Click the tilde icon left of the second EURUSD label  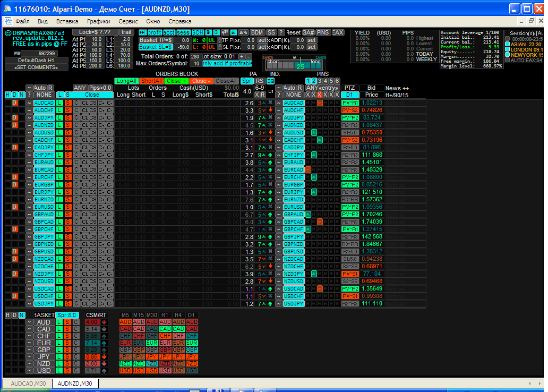[x=279, y=207]
